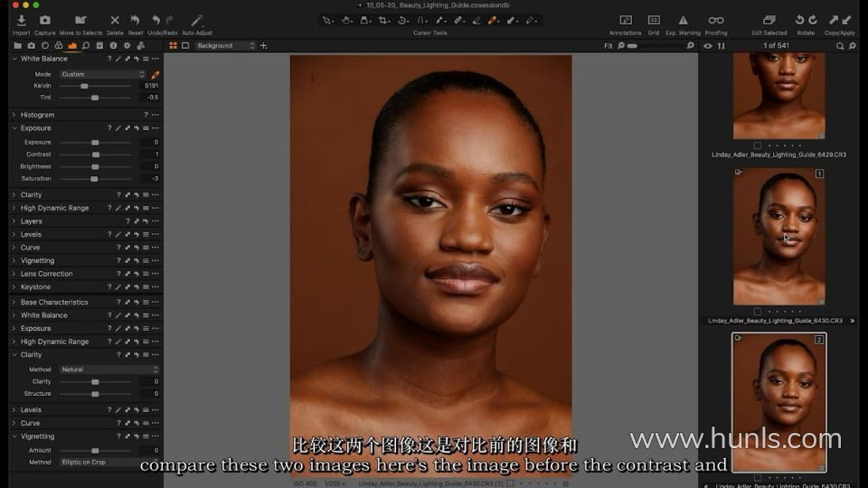868x488 pixels.
Task: Click the Histogram tool help question mark
Action: click(x=146, y=115)
